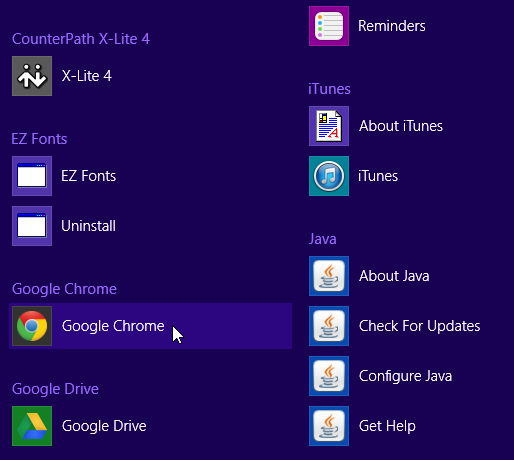The image size is (514, 460).
Task: Click the purple Google Chrome group heading
Action: pos(64,289)
